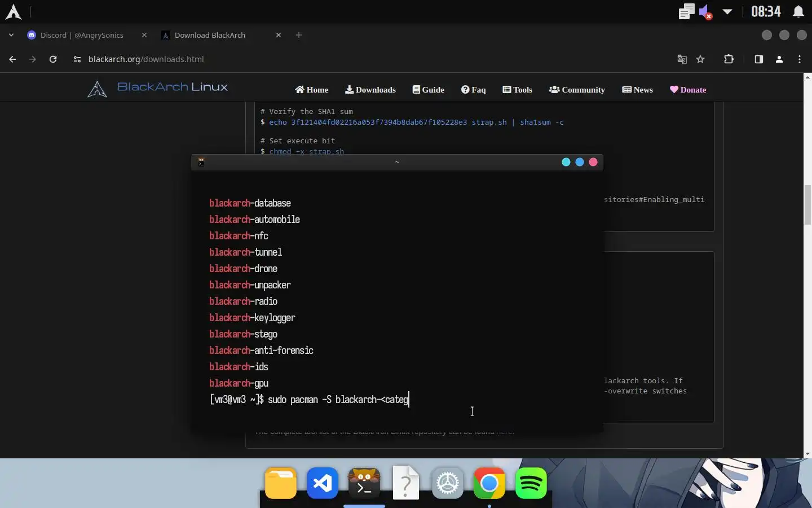Viewport: 812px width, 508px height.
Task: Click the Donate link
Action: pyautogui.click(x=688, y=90)
